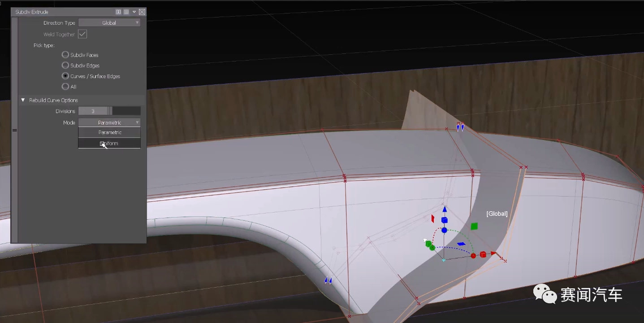
Task: Select the Subdiv Faces pick type radio button
Action: click(x=65, y=54)
